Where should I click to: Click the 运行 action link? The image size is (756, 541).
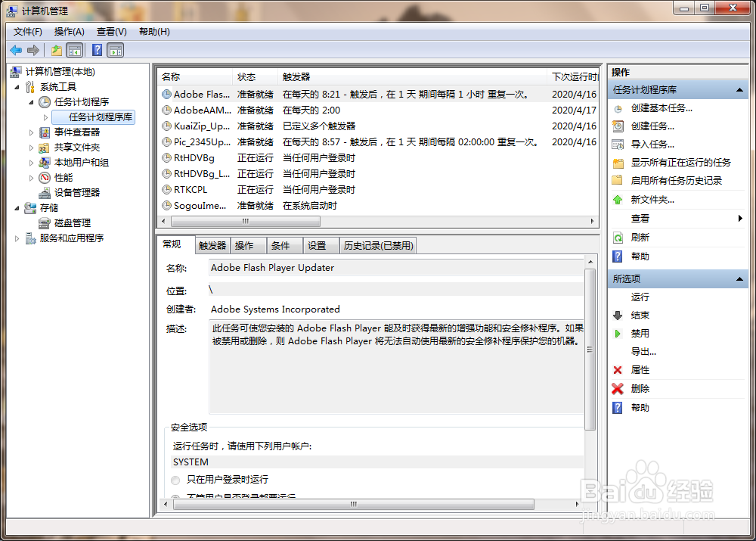pos(640,297)
